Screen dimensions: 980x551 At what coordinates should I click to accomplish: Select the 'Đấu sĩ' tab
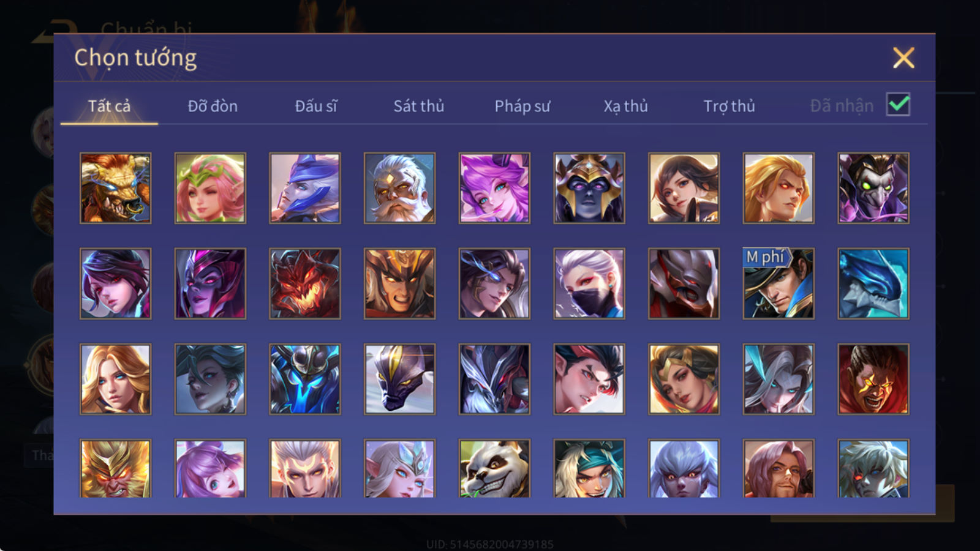(x=315, y=106)
